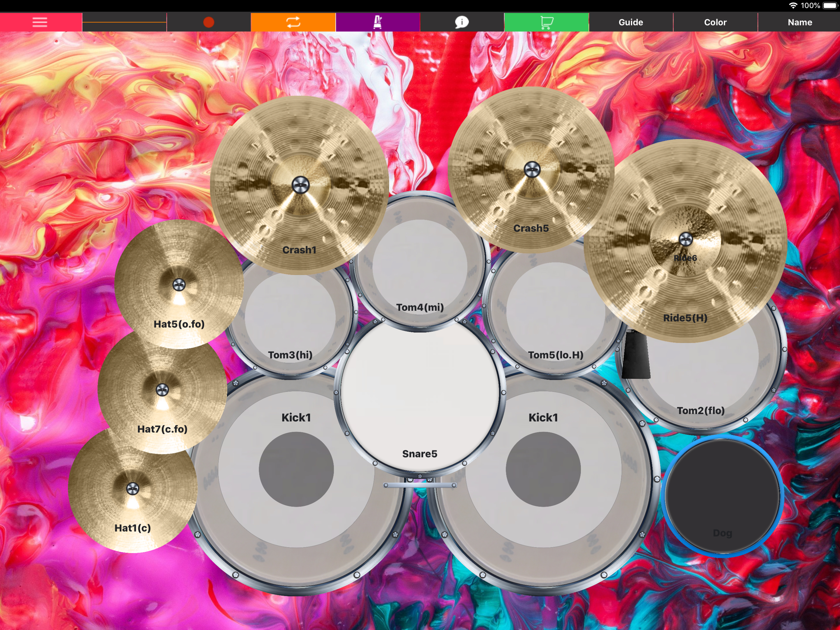
Task: Open the green shopping cart store
Action: click(546, 22)
